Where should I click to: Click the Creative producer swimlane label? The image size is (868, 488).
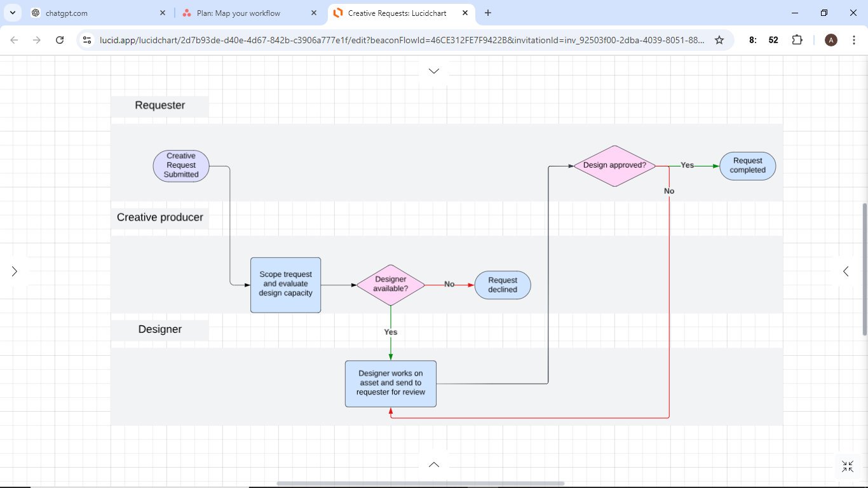coord(160,217)
